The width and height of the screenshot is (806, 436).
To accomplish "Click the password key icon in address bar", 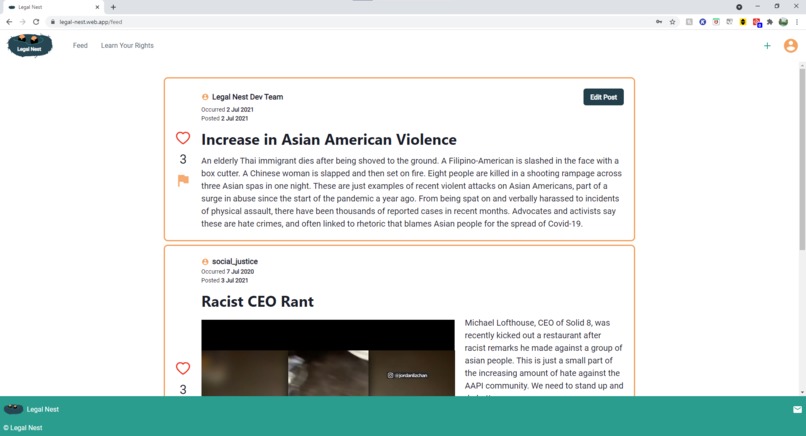I will [659, 22].
